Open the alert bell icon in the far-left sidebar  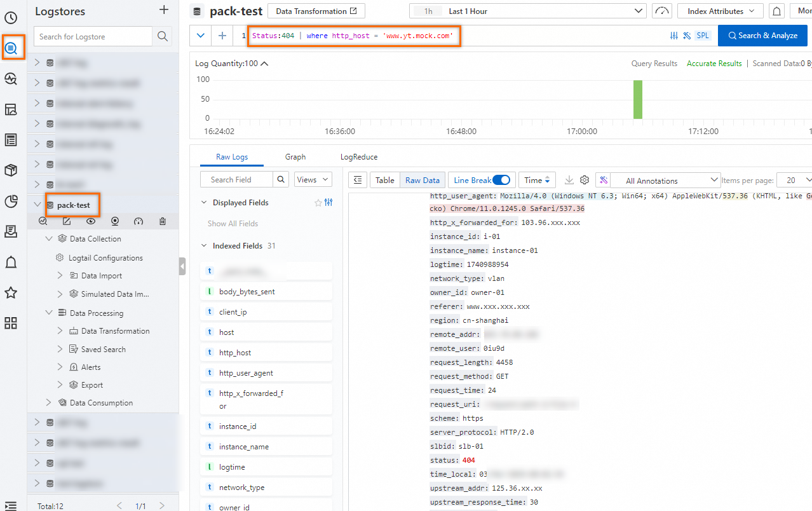point(11,262)
